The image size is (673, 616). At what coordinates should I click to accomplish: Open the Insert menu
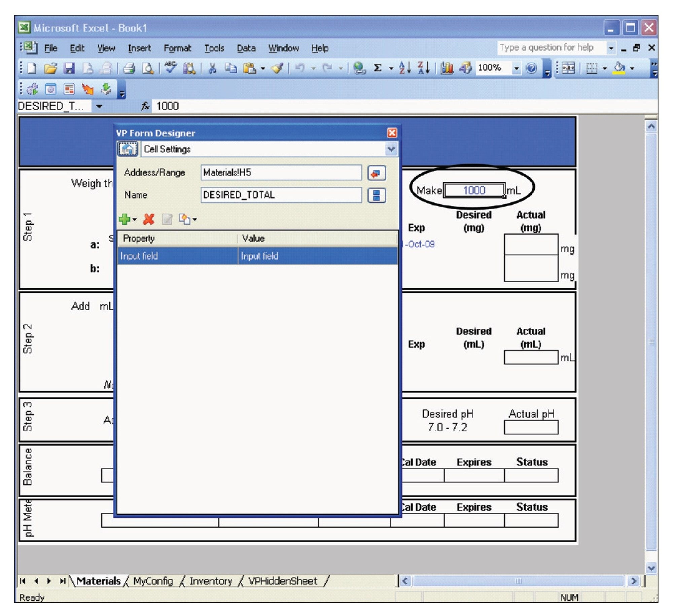click(139, 48)
